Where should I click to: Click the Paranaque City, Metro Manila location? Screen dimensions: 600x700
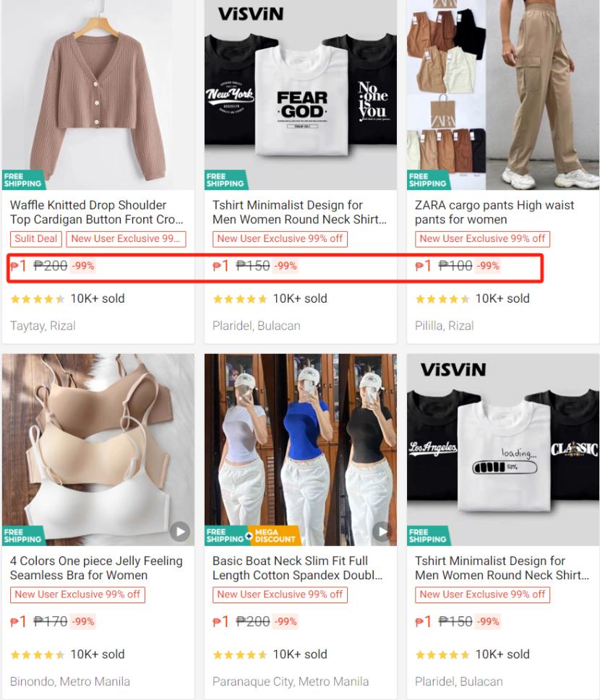(291, 682)
